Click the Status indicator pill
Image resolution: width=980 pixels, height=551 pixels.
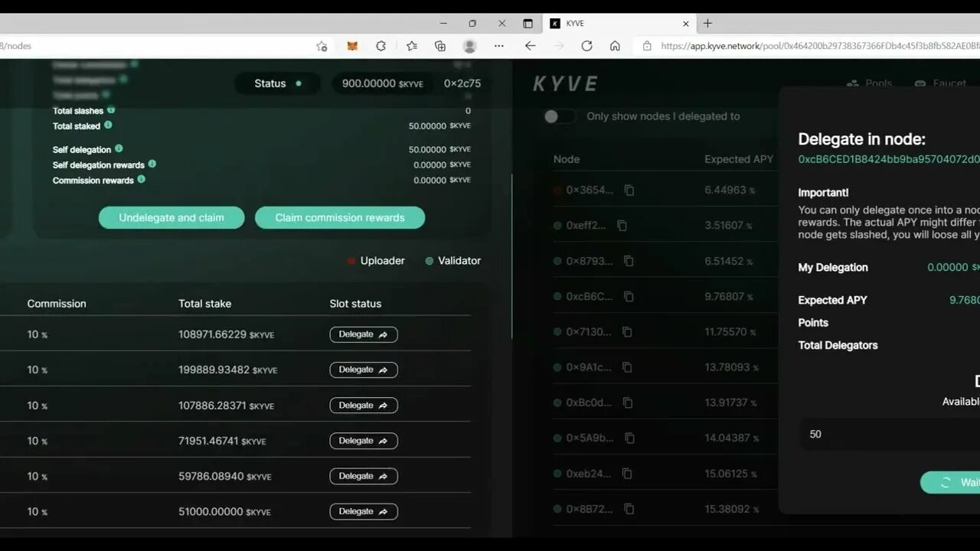pyautogui.click(x=277, y=83)
